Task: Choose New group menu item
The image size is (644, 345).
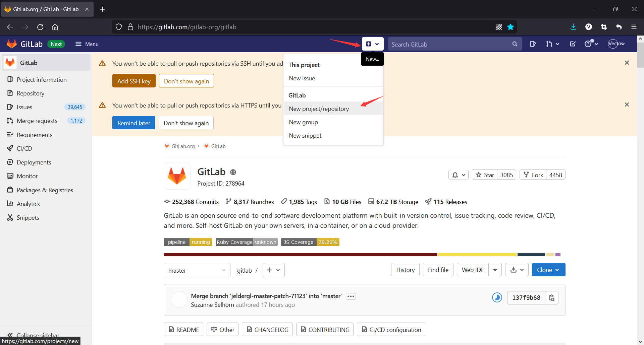Action: click(x=333, y=122)
